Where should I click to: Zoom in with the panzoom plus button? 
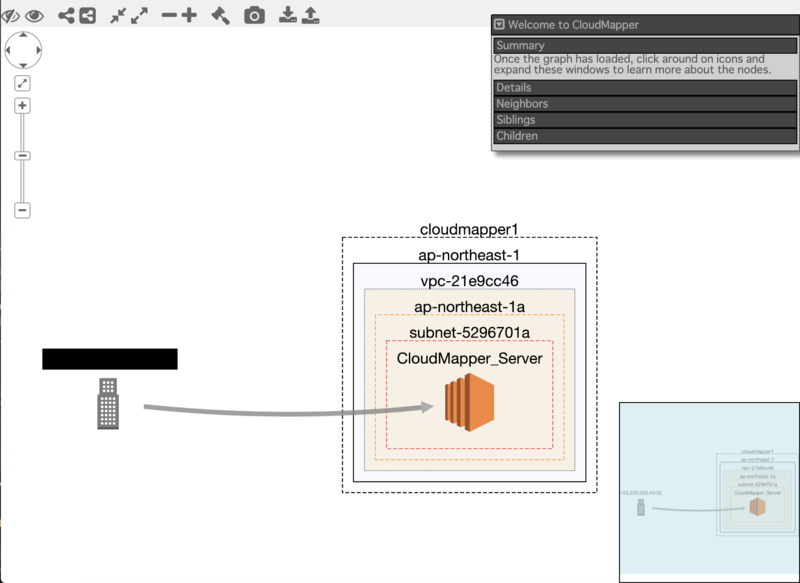(22, 106)
